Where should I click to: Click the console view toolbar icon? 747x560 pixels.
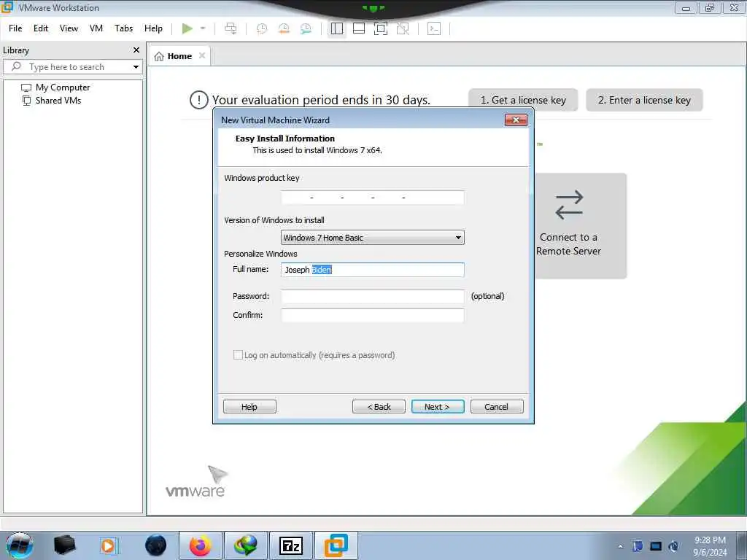click(434, 28)
